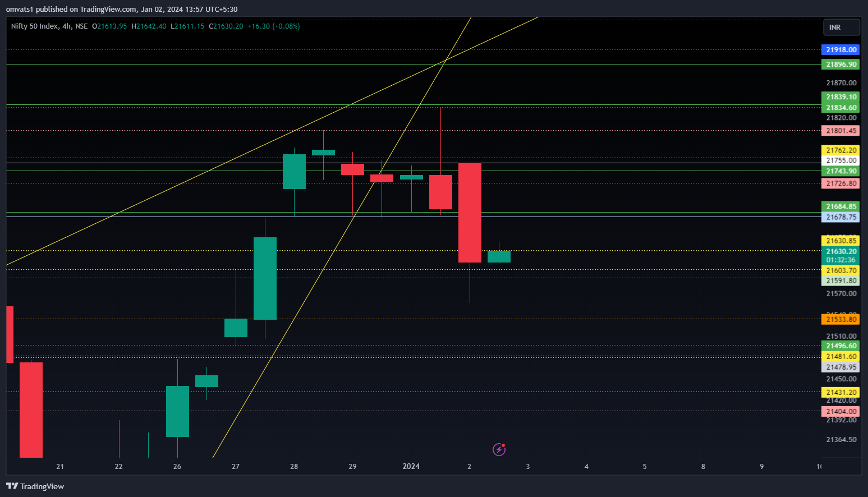The width and height of the screenshot is (868, 497).
Task: Click the 21570.00 price scale tick
Action: (841, 294)
